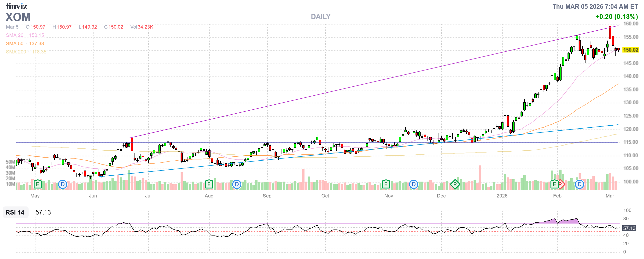
Task: Click the dividend D marker in May
Action: tap(62, 185)
